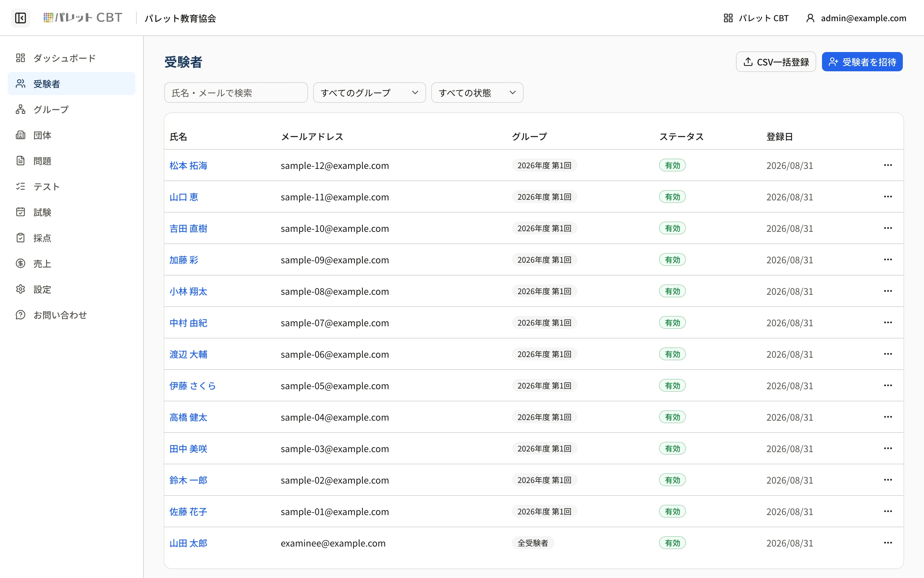This screenshot has width=924, height=578.
Task: Open the examinee 高橋 健太
Action: [188, 417]
